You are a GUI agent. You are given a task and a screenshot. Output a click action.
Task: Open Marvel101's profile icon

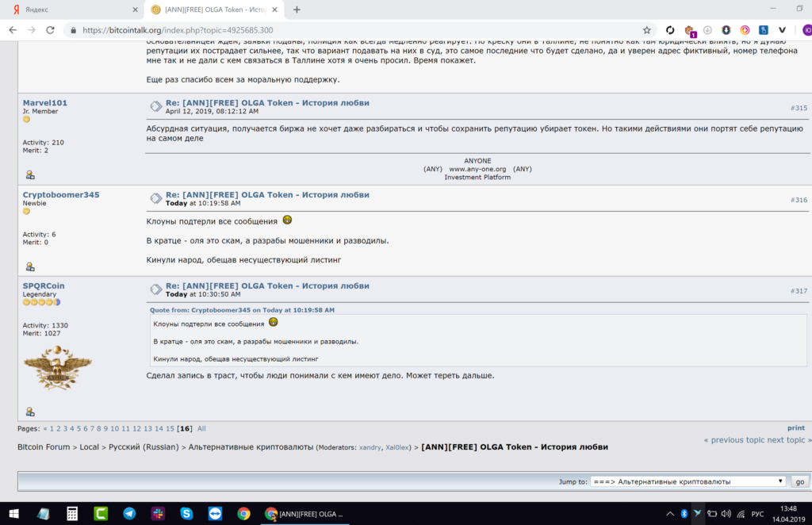(x=30, y=175)
